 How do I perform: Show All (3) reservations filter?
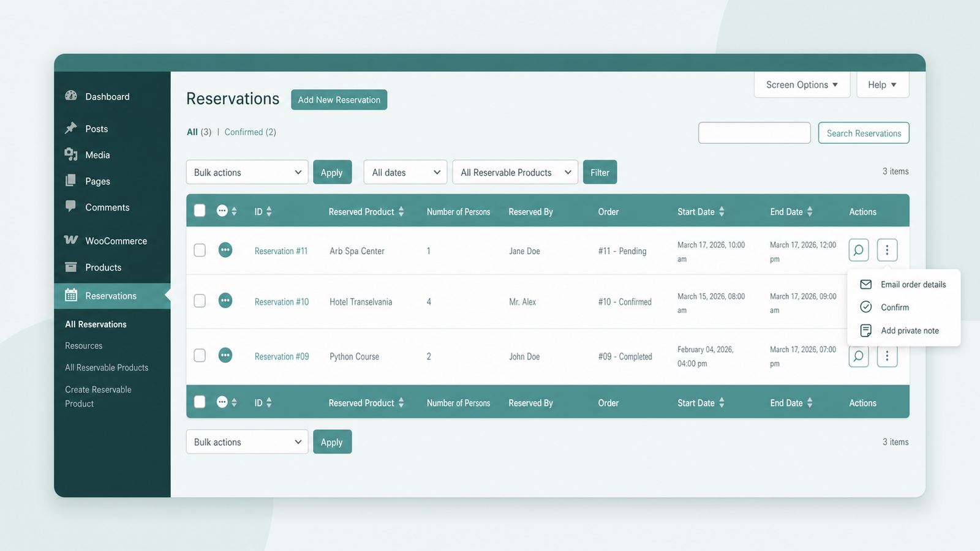tap(199, 132)
